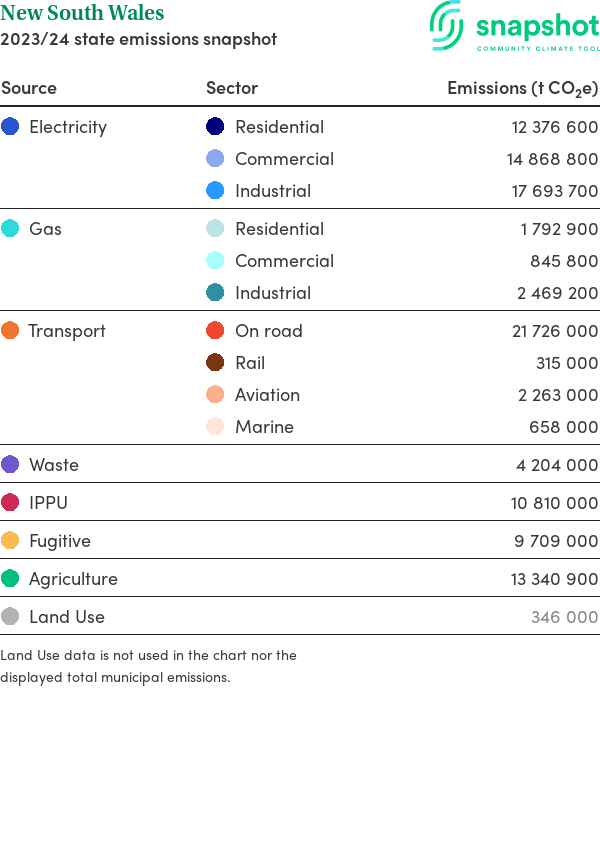
Task: Click the Source column header
Action: click(x=29, y=88)
